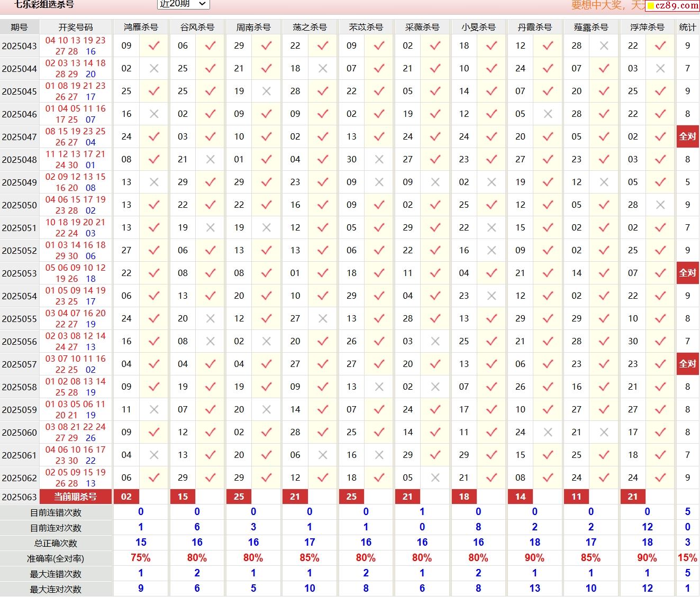
Task: Click the 全对 badge in row 2025057
Action: point(687,364)
